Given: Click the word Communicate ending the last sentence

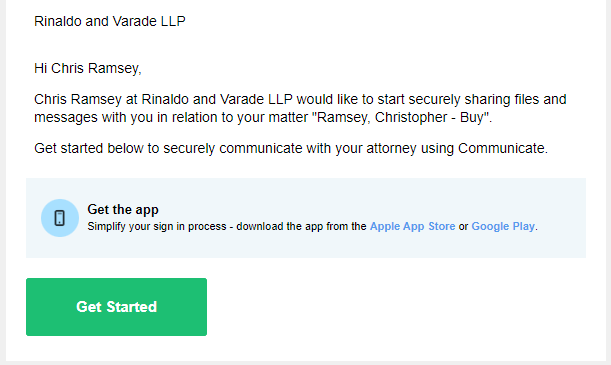Looking at the screenshot, I should click(x=501, y=148).
